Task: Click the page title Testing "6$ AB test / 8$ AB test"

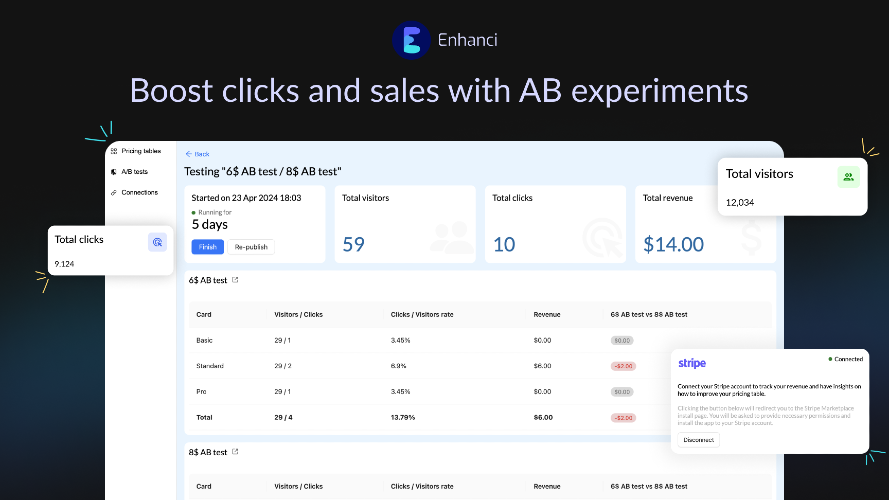Action: [263, 171]
